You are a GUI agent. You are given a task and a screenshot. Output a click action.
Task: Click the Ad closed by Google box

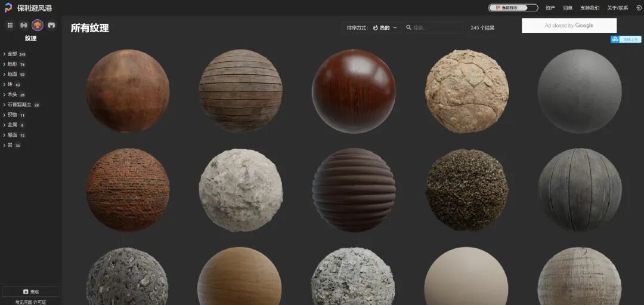tap(569, 26)
